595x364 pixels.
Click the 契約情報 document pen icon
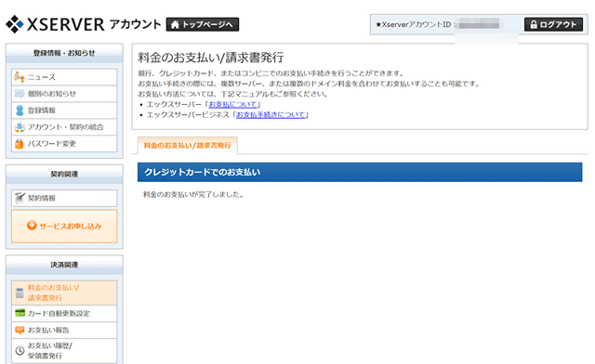(20, 198)
